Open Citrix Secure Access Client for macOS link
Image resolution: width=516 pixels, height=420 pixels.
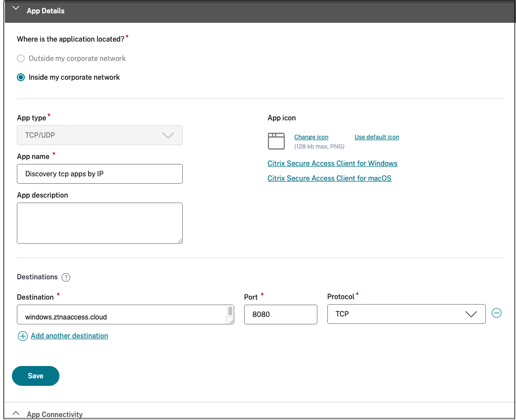click(329, 178)
